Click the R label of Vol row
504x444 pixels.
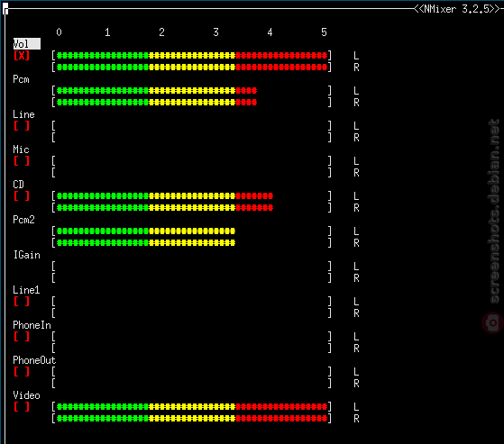coord(356,68)
